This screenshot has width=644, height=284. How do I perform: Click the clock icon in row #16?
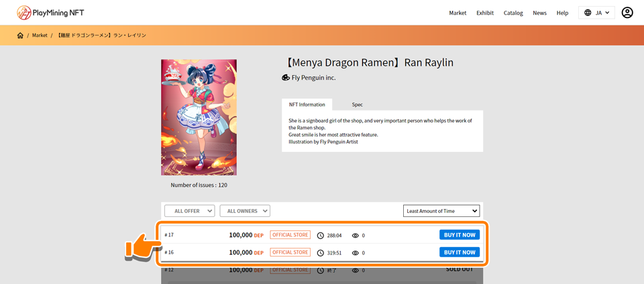(321, 253)
